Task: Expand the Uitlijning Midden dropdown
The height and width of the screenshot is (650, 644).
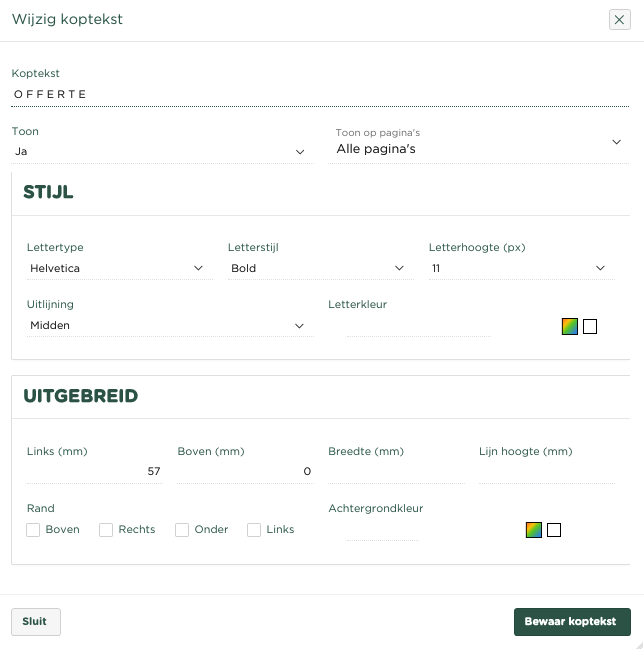Action: coord(168,325)
